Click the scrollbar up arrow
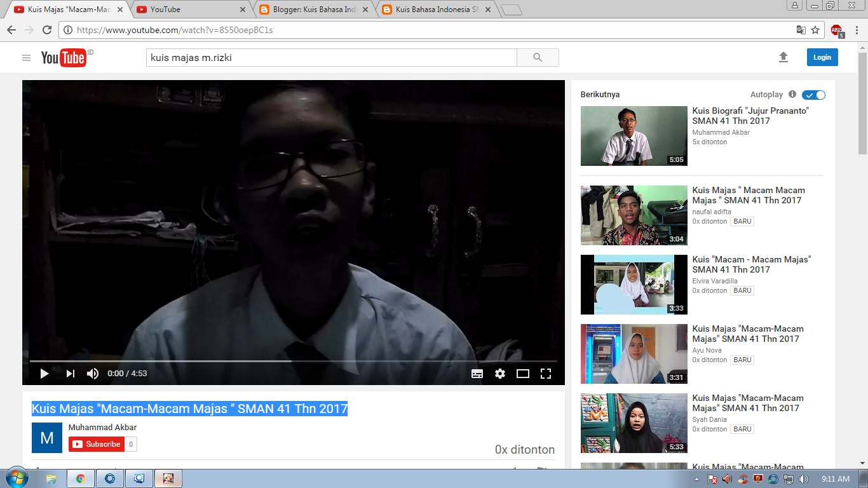This screenshot has height=488, width=868. click(x=862, y=47)
